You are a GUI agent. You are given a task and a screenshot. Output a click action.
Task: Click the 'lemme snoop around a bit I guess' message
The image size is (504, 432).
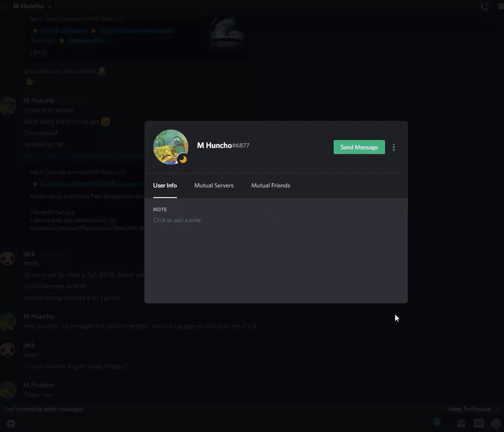coord(72,298)
